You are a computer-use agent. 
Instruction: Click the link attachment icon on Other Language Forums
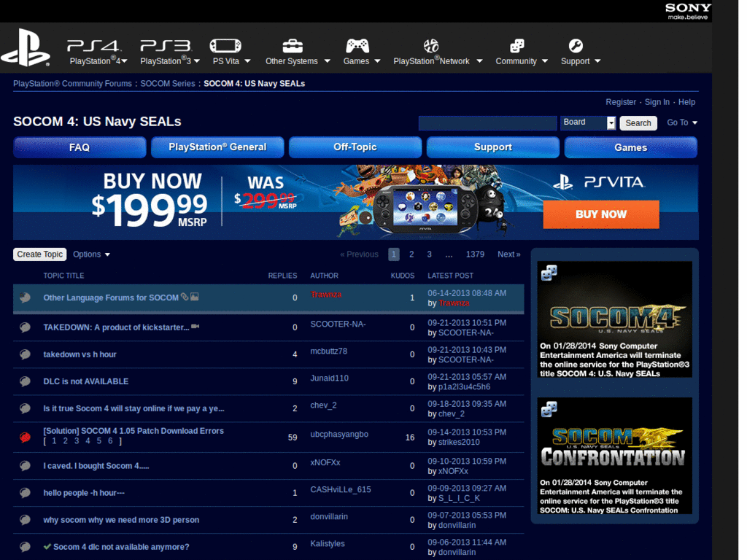[185, 297]
